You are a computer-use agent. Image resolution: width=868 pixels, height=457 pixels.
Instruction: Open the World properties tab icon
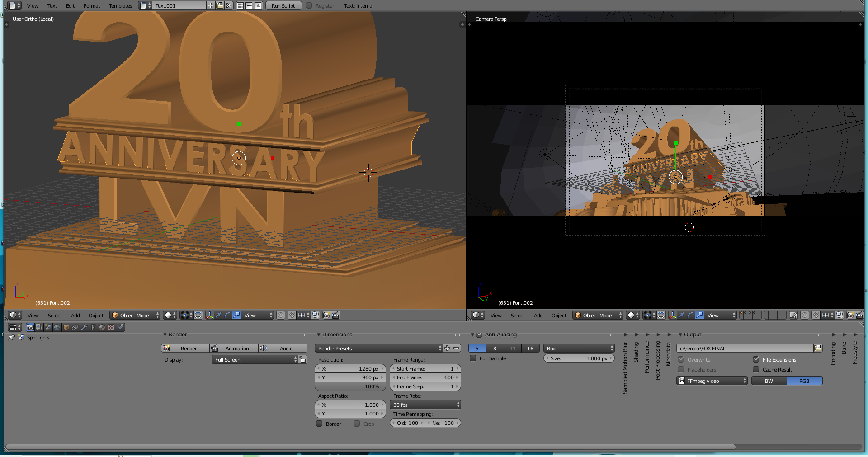[x=57, y=327]
